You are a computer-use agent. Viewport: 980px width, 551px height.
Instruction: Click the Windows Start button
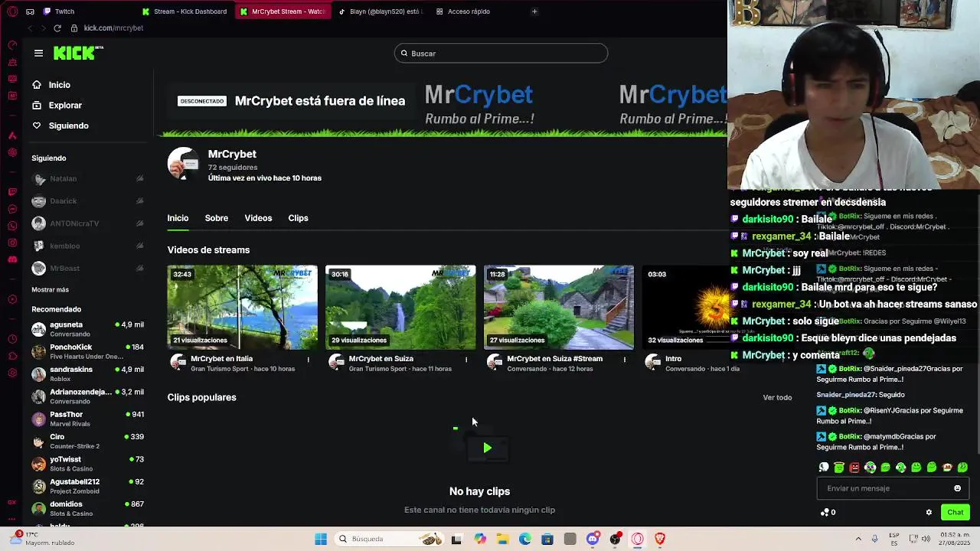321,540
